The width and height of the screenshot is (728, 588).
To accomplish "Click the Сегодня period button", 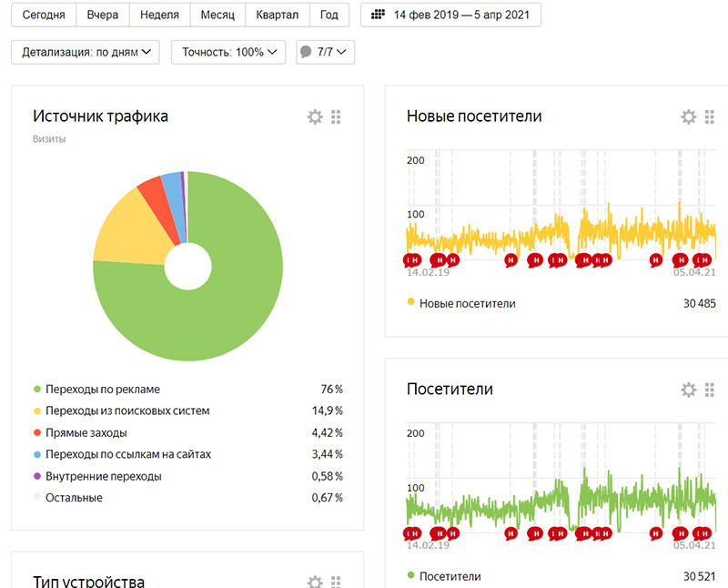I will (44, 15).
